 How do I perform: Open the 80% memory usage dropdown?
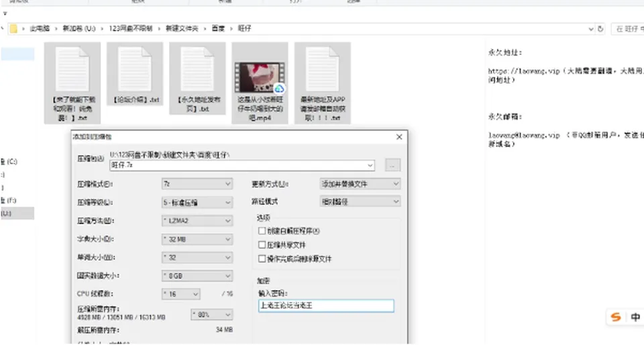click(212, 315)
